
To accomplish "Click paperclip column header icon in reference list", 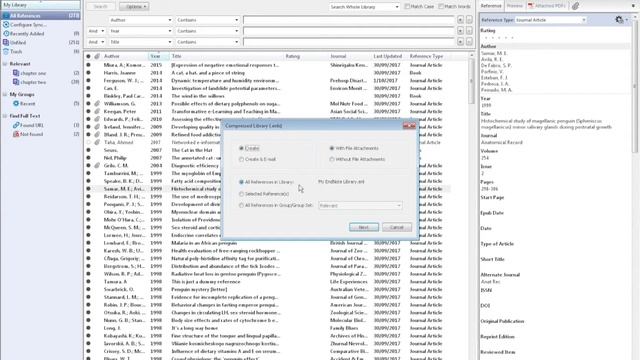I will click(x=97, y=56).
